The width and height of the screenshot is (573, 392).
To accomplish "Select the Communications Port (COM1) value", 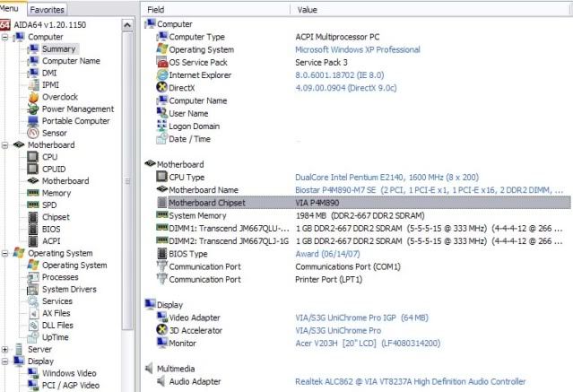I will point(348,266).
